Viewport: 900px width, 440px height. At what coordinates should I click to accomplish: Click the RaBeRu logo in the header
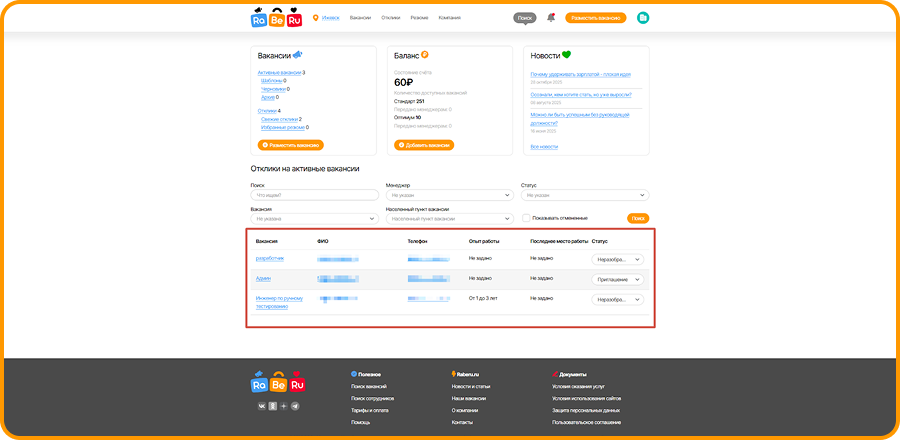(277, 18)
